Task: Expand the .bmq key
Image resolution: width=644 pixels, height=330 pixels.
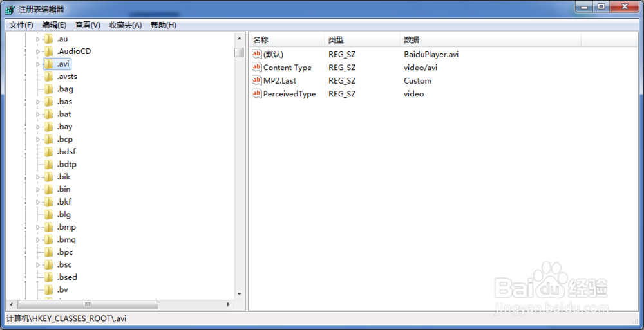Action: point(38,240)
